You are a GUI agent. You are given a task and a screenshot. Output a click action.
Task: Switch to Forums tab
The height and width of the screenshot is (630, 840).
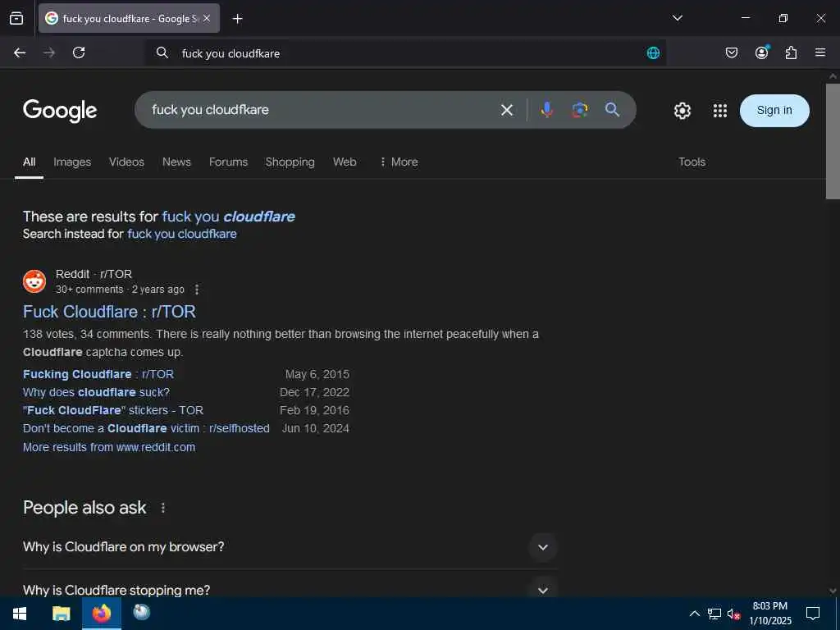pos(228,162)
